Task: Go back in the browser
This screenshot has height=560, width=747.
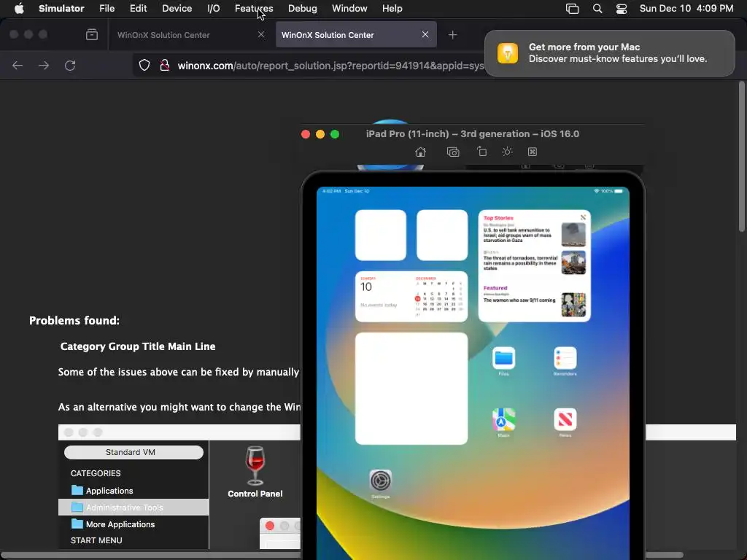Action: [18, 65]
